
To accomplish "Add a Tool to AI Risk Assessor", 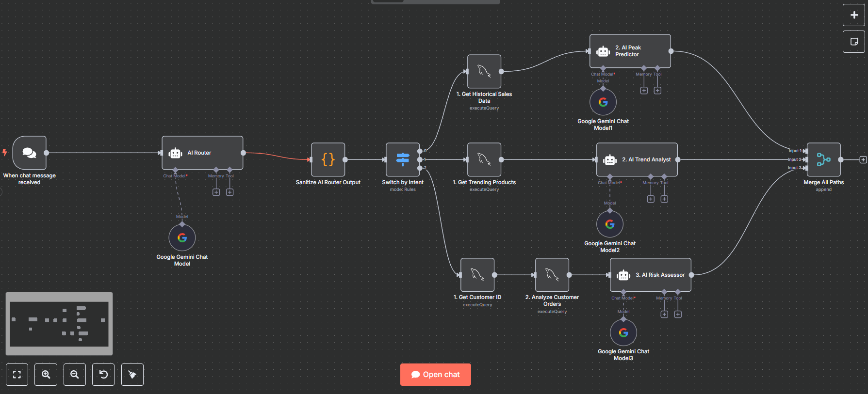I will (x=678, y=315).
